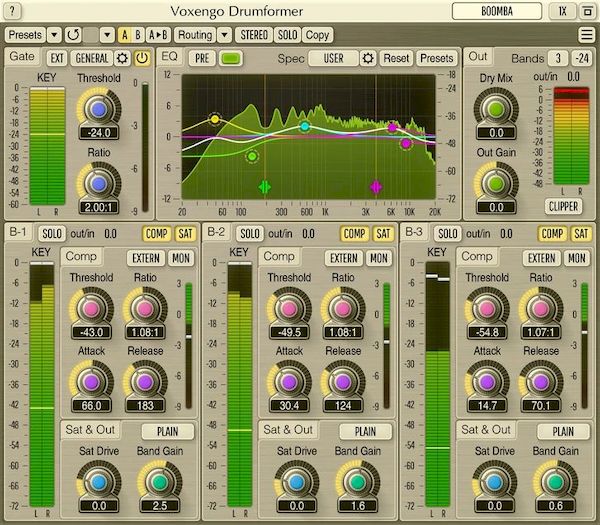Screen dimensions: 600x525
Task: Click the undo arrow icon in toolbar
Action: pos(73,34)
